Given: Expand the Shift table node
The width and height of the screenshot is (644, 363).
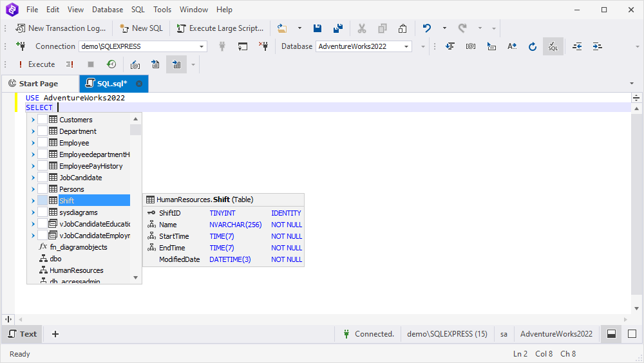Looking at the screenshot, I should pyautogui.click(x=33, y=200).
